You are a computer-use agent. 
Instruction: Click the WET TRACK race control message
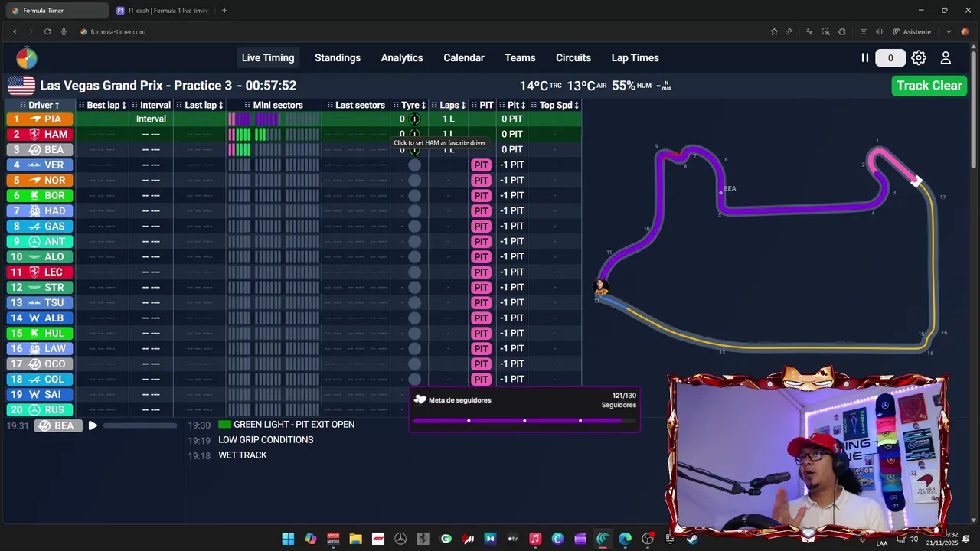(243, 455)
